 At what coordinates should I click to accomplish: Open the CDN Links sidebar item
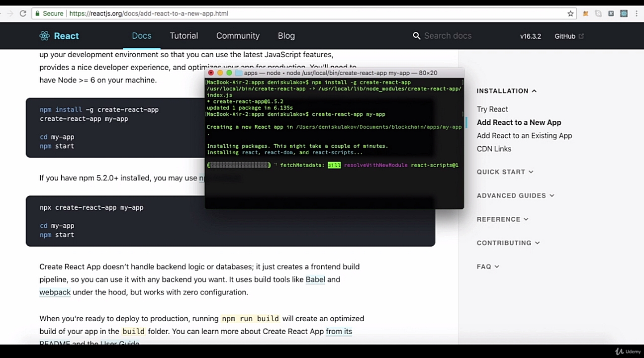[x=494, y=149]
